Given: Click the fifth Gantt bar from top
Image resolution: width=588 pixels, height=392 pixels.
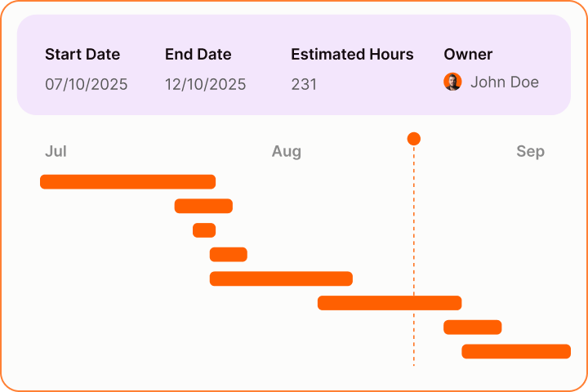Looking at the screenshot, I should click(281, 278).
